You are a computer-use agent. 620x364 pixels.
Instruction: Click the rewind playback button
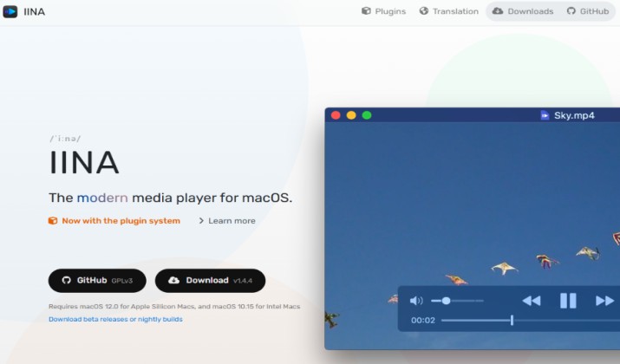tap(531, 301)
